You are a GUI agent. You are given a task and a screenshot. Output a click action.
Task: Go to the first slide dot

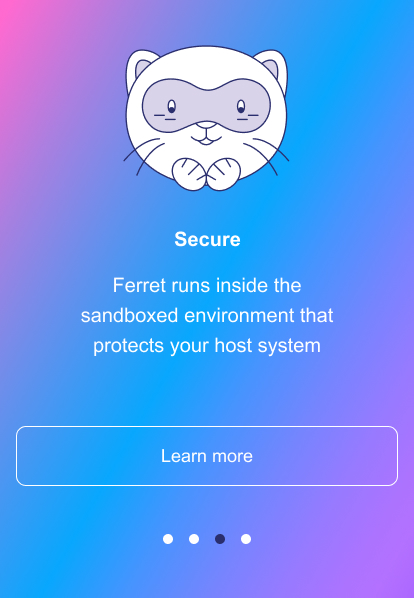coord(168,539)
